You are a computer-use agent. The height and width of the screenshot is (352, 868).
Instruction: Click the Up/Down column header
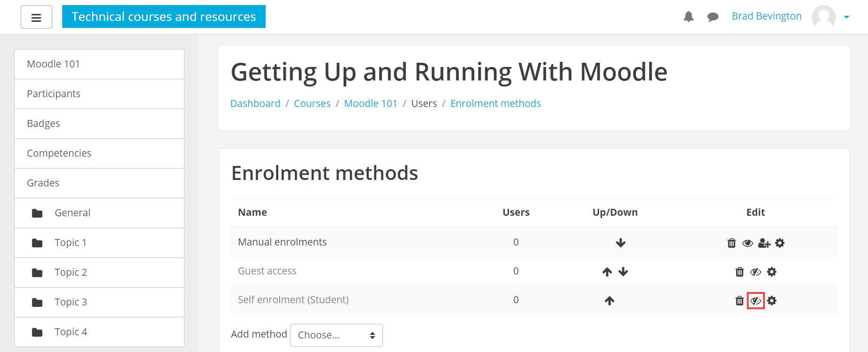click(x=615, y=212)
